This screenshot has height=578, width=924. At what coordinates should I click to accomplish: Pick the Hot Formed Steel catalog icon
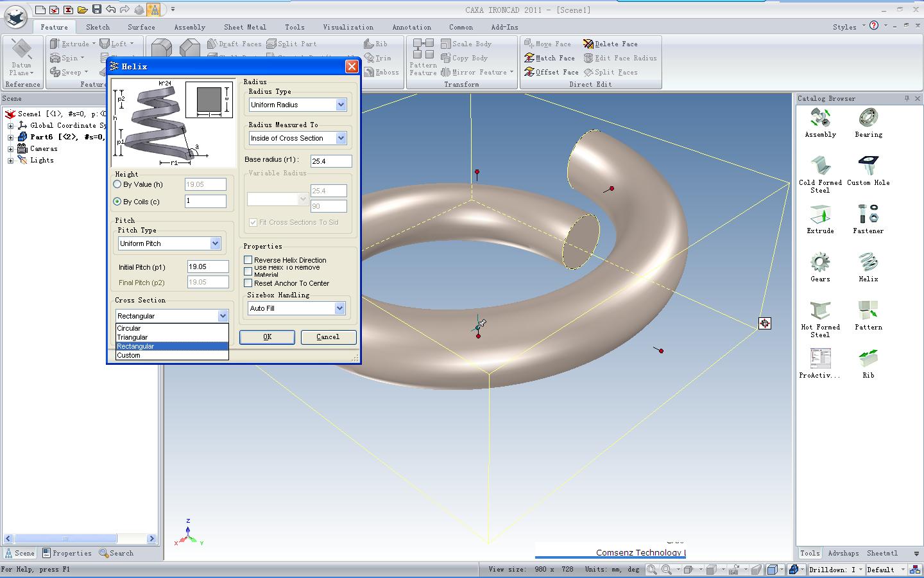[x=820, y=311]
